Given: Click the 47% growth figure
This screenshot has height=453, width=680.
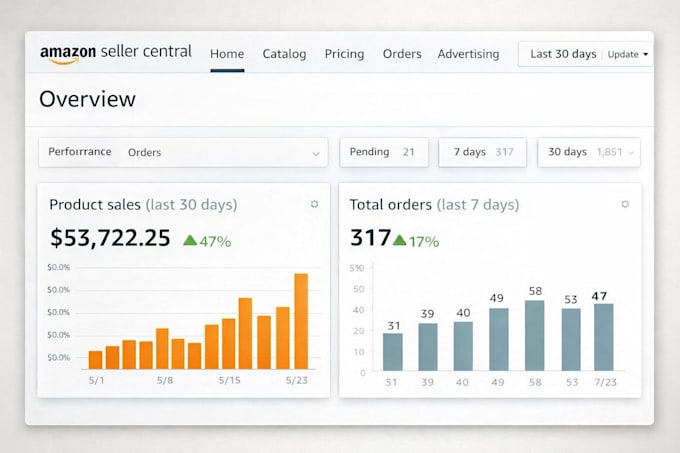Looking at the screenshot, I should [216, 241].
